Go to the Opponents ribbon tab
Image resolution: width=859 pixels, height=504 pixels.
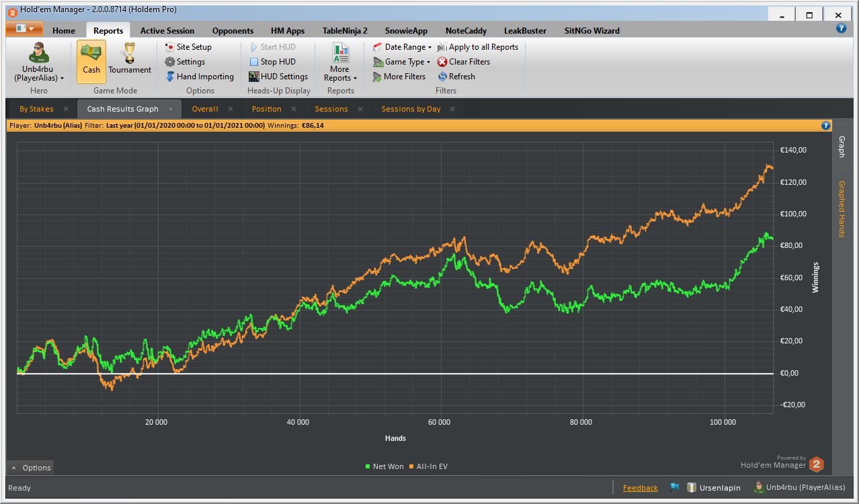(x=233, y=30)
